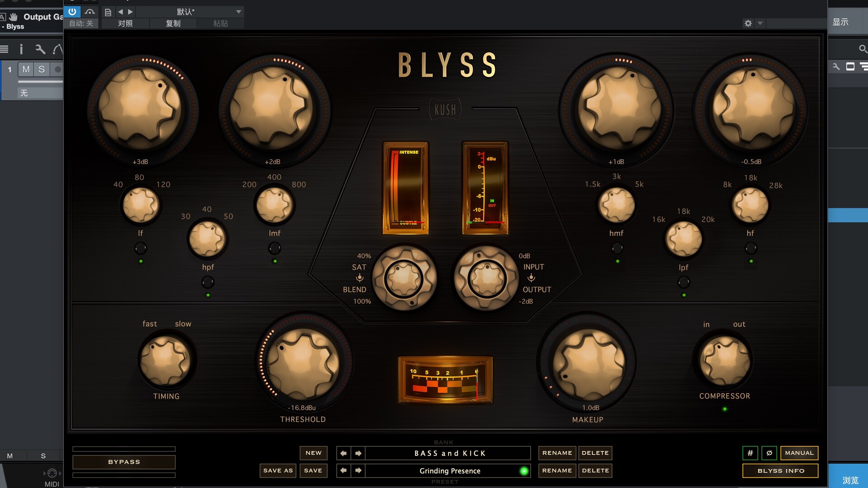This screenshot has height=488, width=868.
Task: Click the 对照 compare tab
Action: (x=125, y=23)
